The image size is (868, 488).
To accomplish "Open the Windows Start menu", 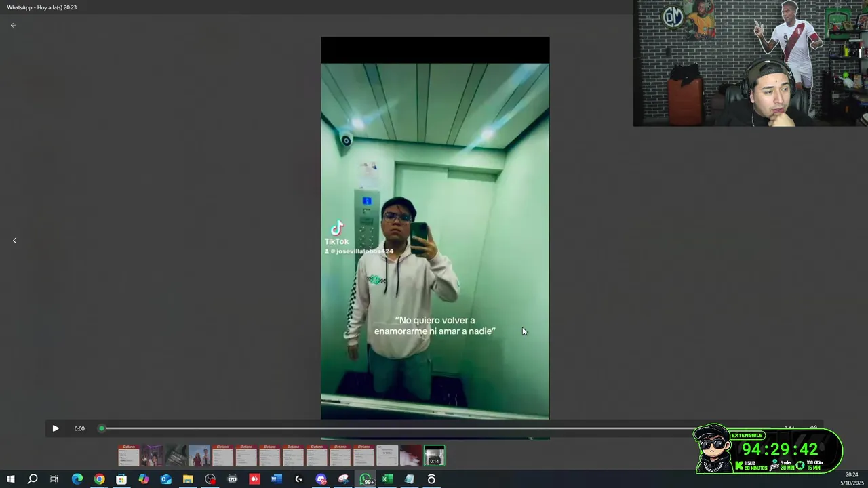I will (x=11, y=479).
